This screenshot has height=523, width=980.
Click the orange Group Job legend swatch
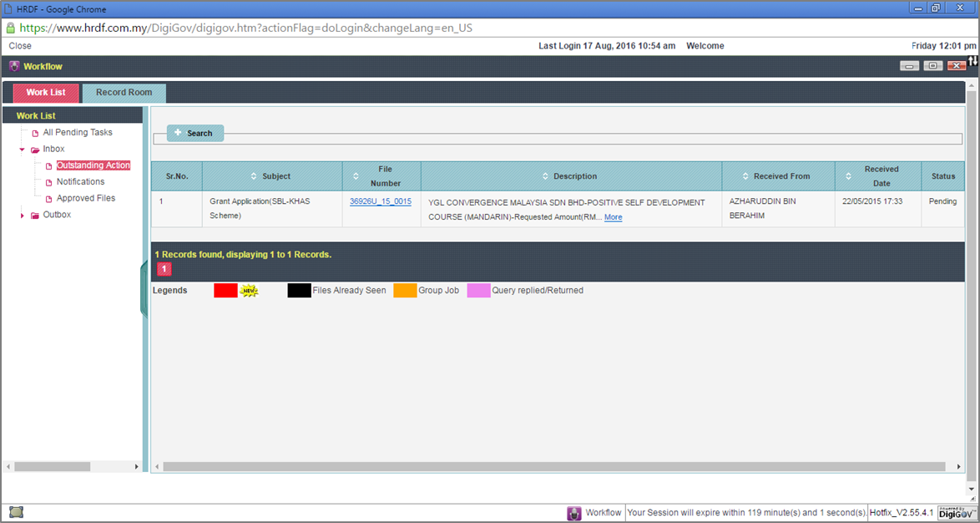click(x=405, y=291)
